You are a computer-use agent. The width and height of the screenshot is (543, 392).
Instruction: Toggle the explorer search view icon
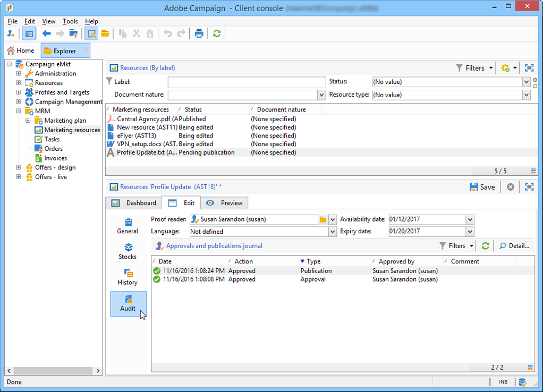pos(91,33)
